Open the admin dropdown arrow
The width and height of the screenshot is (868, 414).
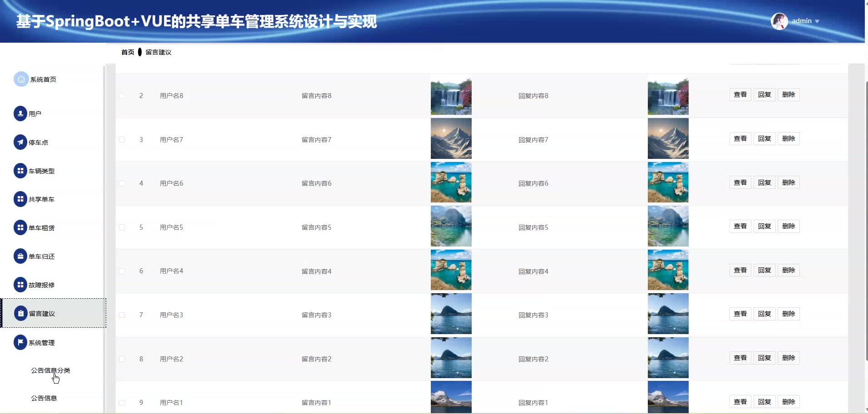(x=817, y=21)
